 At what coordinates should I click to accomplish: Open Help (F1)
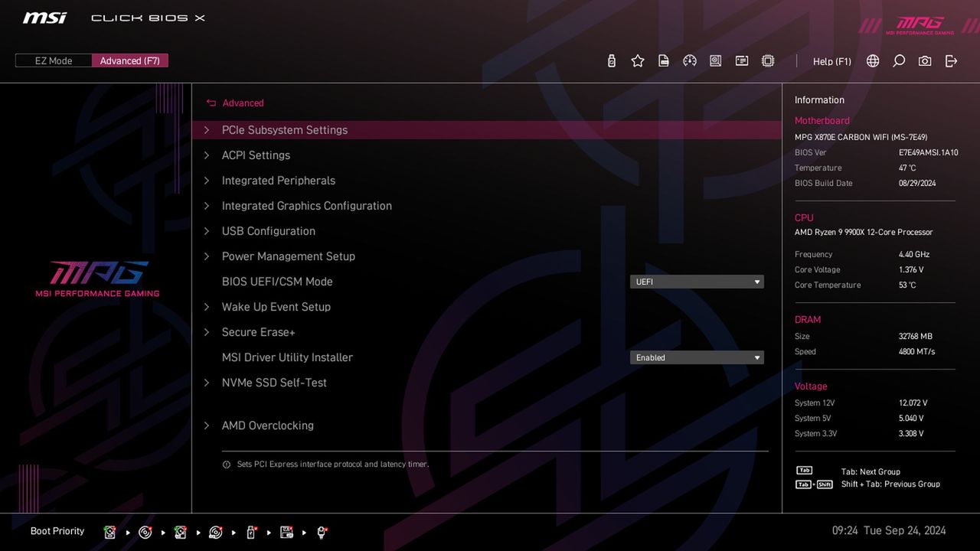(x=832, y=61)
